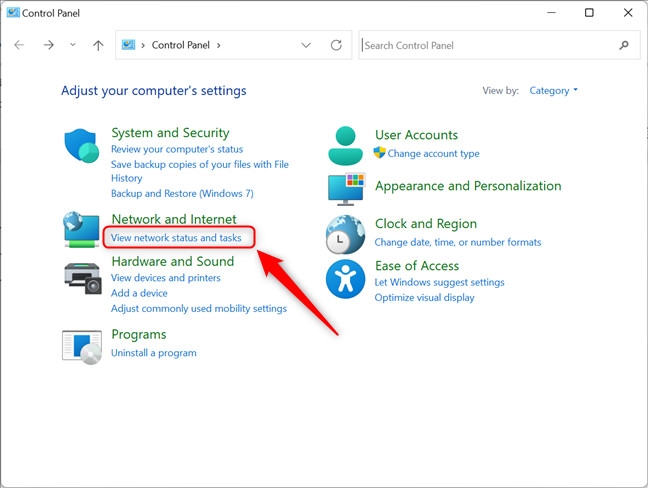Click the Control Panel breadcrumb

click(181, 45)
